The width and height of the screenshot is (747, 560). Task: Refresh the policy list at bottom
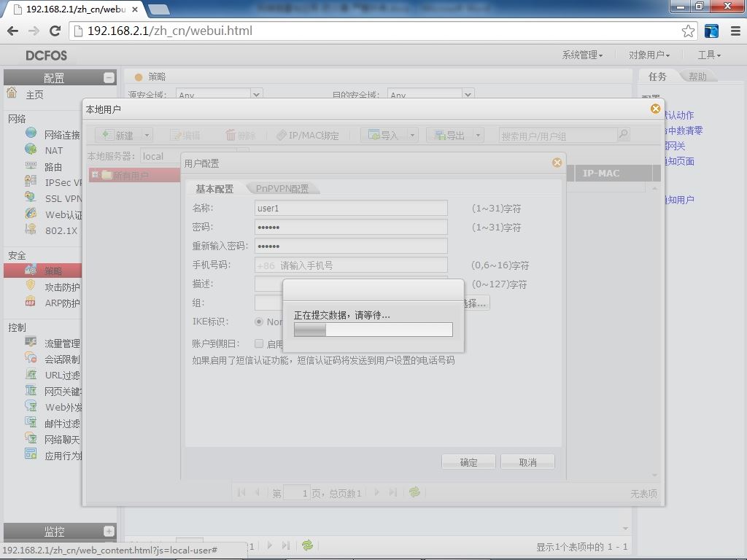click(307, 545)
